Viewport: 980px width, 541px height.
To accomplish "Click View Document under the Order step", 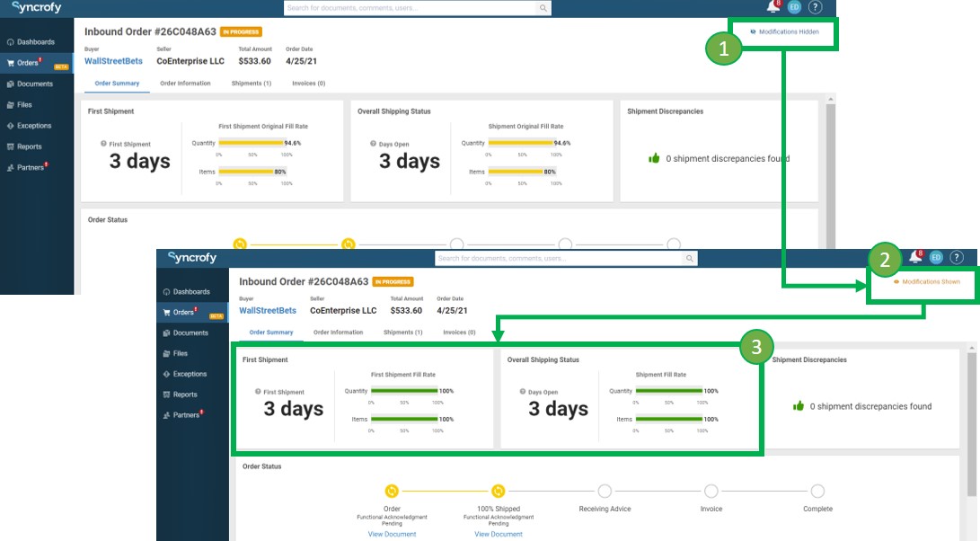I will pyautogui.click(x=392, y=534).
